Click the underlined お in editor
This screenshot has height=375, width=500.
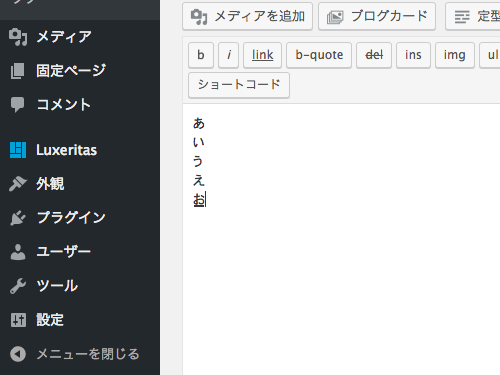coord(199,200)
